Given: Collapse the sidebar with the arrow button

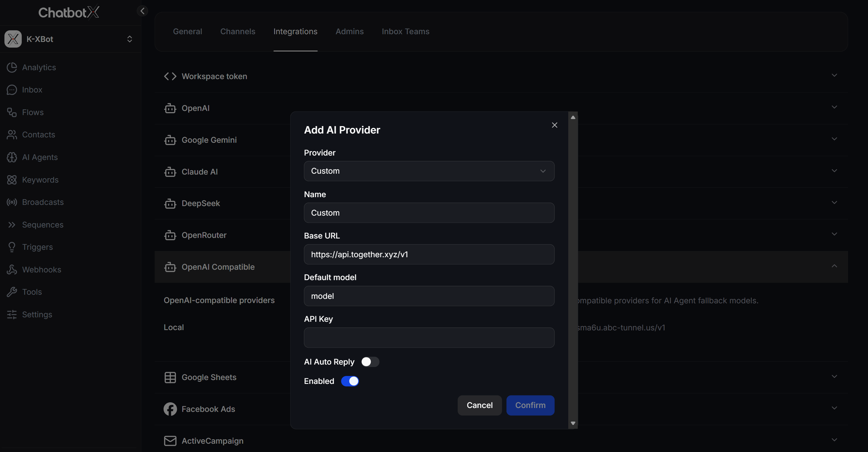Looking at the screenshot, I should point(142,11).
